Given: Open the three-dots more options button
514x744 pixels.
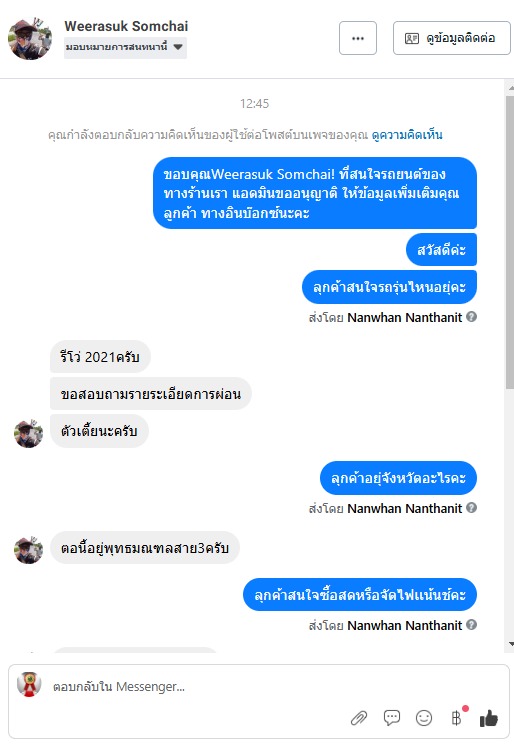Looking at the screenshot, I should point(358,38).
